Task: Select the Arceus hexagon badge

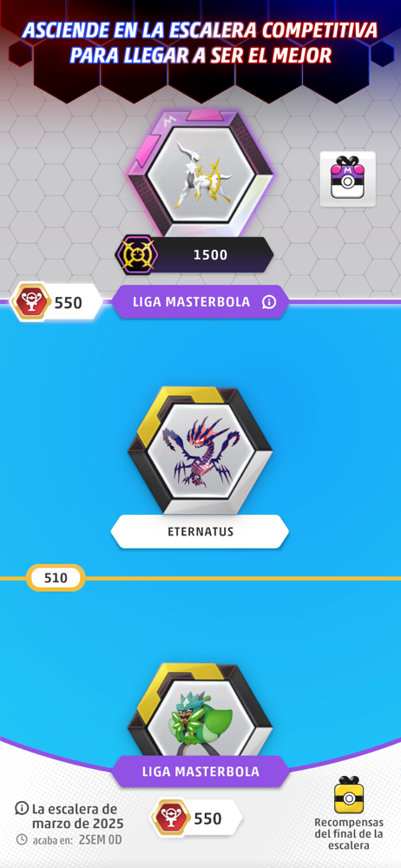Action: pos(200,174)
